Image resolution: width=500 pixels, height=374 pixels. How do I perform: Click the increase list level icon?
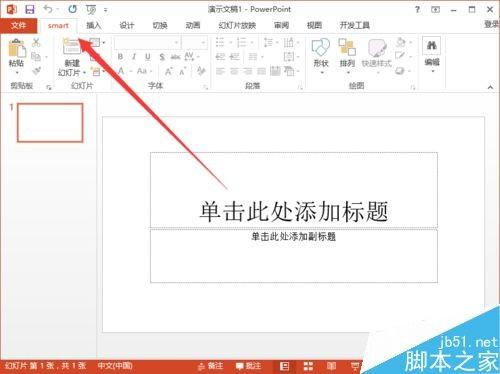pyautogui.click(x=234, y=57)
